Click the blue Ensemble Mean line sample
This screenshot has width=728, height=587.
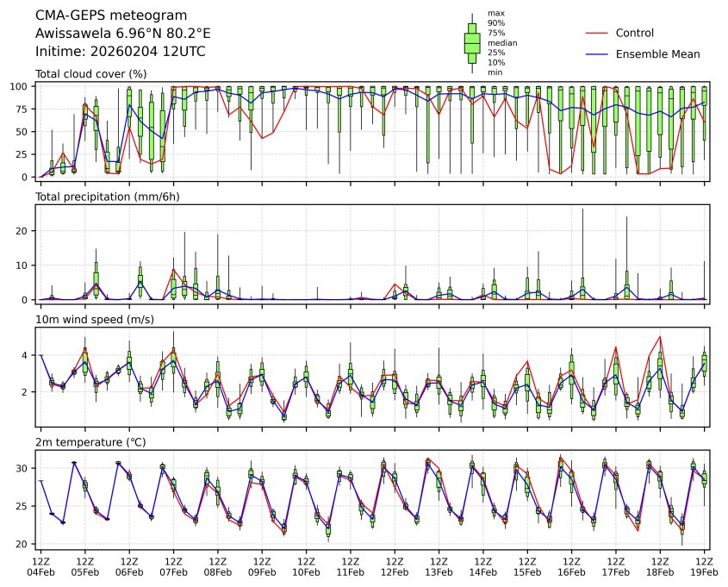point(597,53)
